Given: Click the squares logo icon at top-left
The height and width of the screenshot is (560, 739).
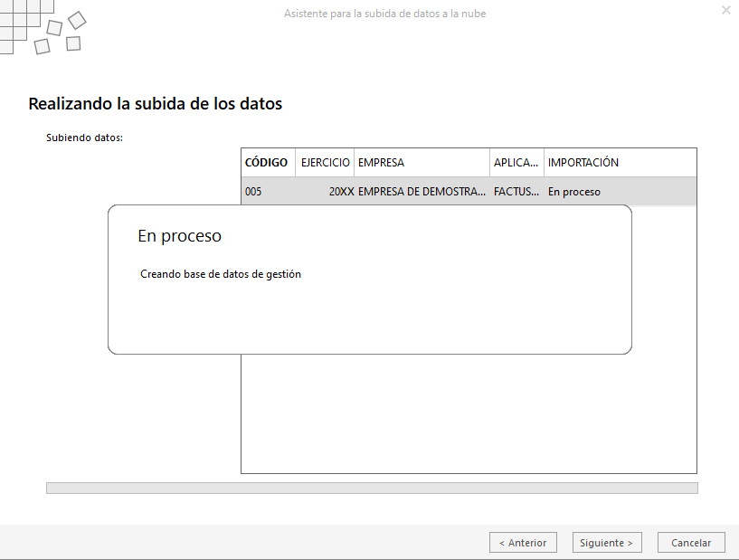Looking at the screenshot, I should (x=43, y=27).
